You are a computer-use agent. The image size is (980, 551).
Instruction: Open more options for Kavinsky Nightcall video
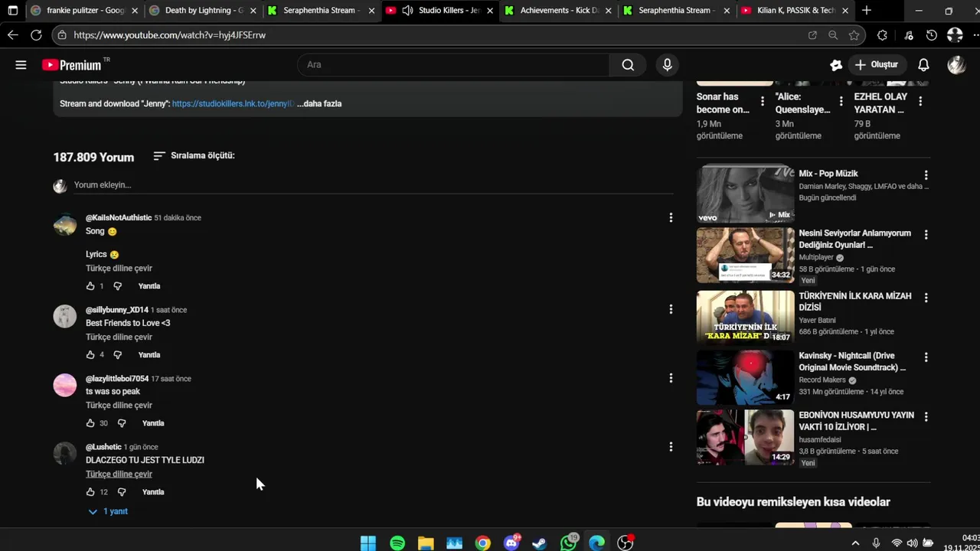click(x=926, y=357)
